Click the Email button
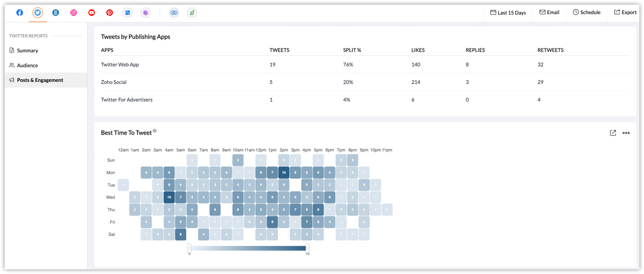This screenshot has width=644, height=274. 549,12
